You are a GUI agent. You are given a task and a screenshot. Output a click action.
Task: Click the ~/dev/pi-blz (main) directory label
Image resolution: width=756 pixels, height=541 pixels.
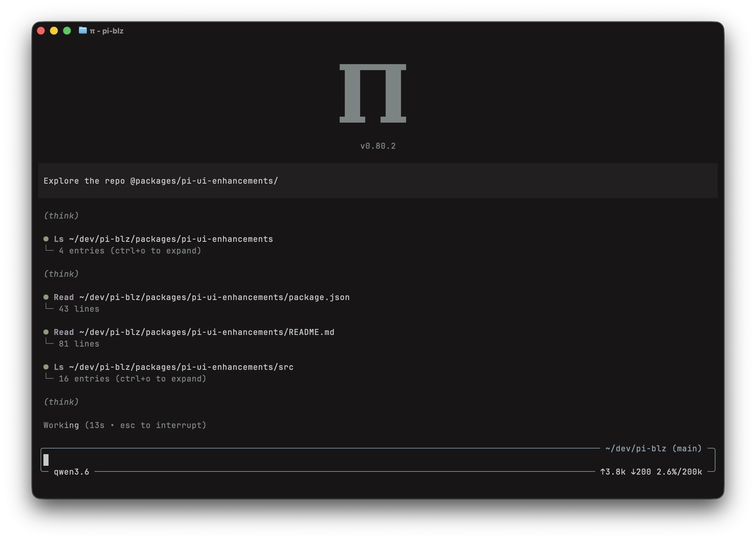tap(654, 448)
